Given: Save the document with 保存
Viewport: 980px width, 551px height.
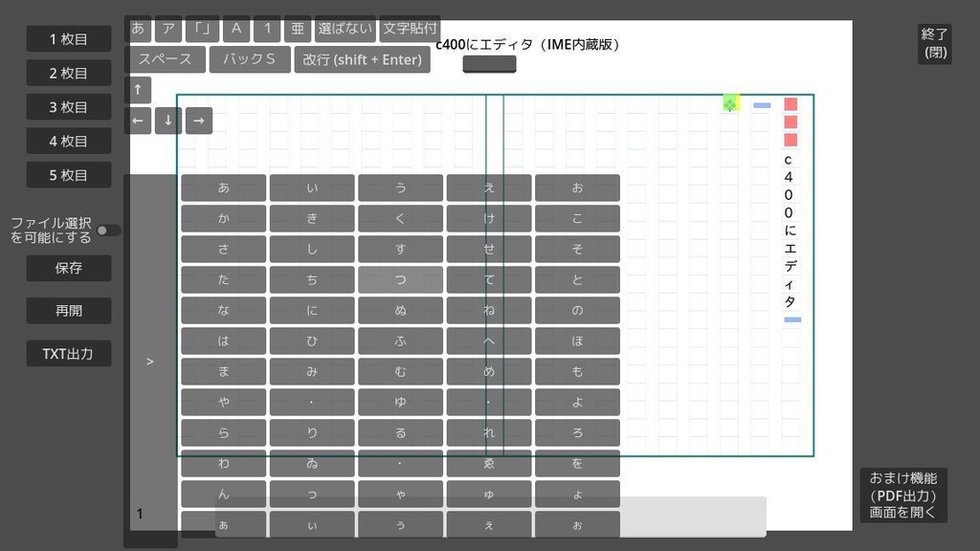Looking at the screenshot, I should pos(67,268).
